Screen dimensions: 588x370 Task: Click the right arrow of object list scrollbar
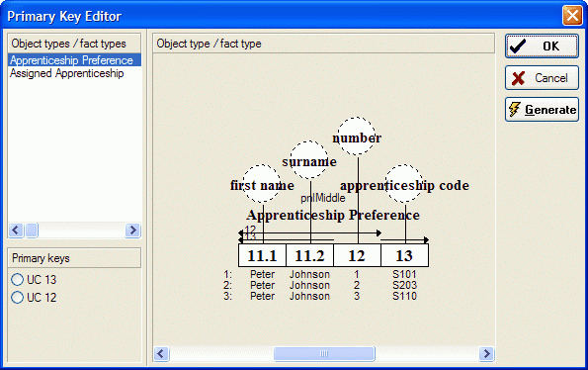pos(132,231)
